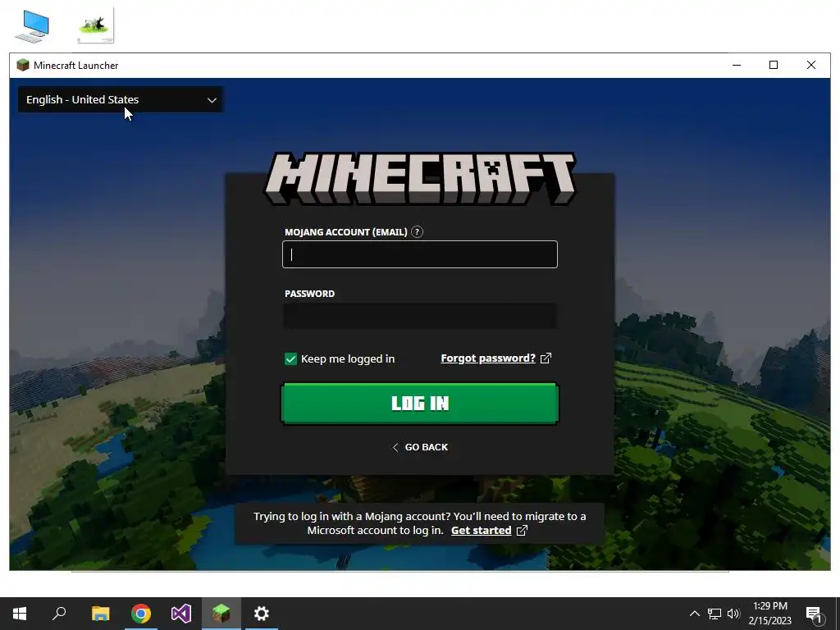Open the English - United States language dropdown
Viewport: 840px width, 630px height.
pos(121,99)
